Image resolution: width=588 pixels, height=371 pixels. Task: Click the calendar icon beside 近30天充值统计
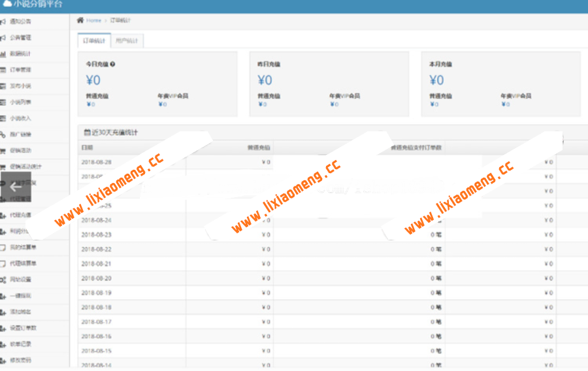(87, 132)
